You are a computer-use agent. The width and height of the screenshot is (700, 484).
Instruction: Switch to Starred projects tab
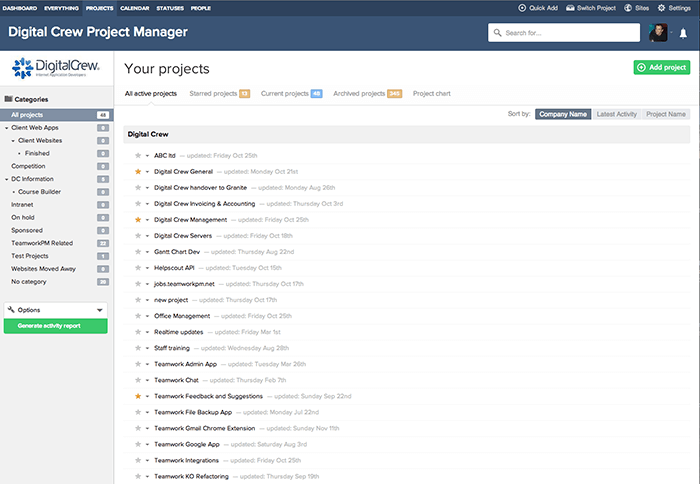click(x=219, y=93)
